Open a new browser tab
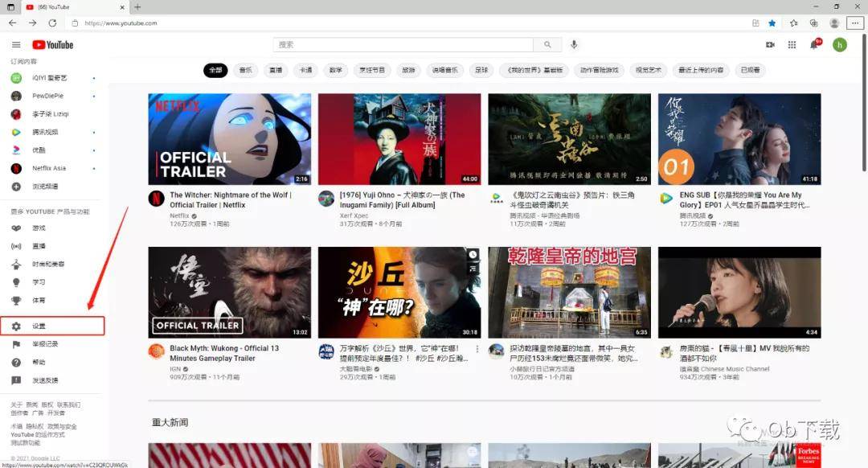Screen dimensions: 868x468 click(137, 7)
